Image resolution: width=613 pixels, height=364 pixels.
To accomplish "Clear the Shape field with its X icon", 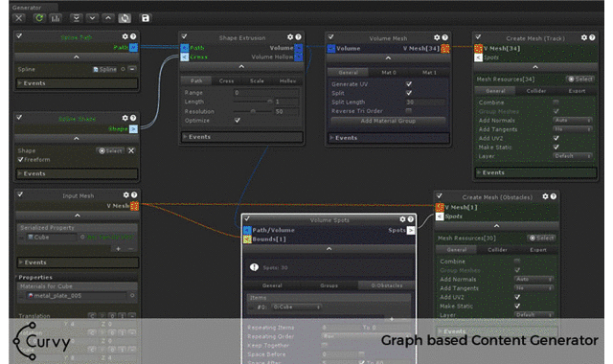I will pos(131,150).
